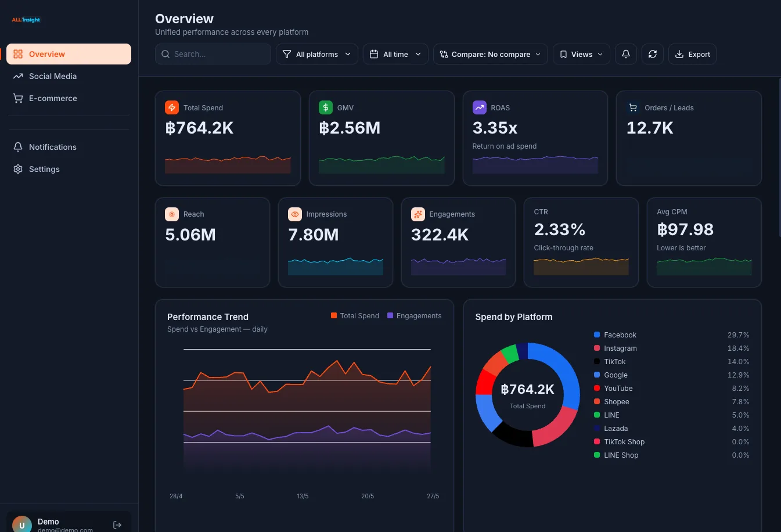Click the Instagram color swatch in legend

597,348
